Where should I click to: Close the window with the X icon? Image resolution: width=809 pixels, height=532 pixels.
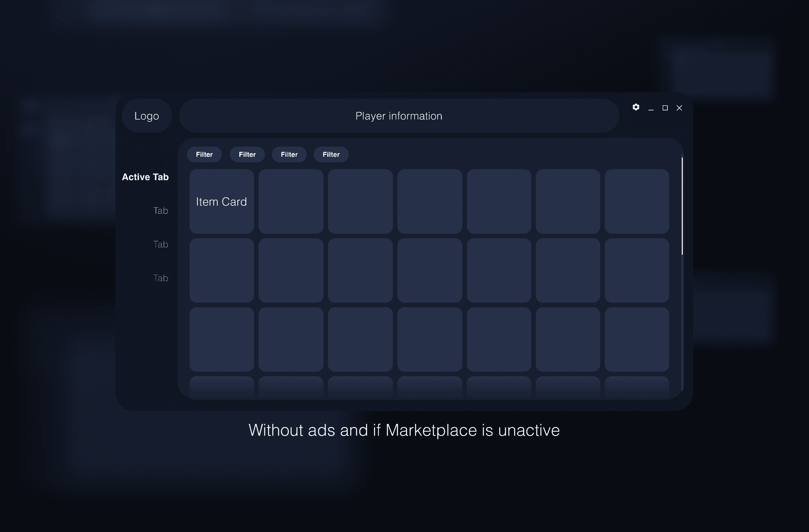tap(679, 108)
